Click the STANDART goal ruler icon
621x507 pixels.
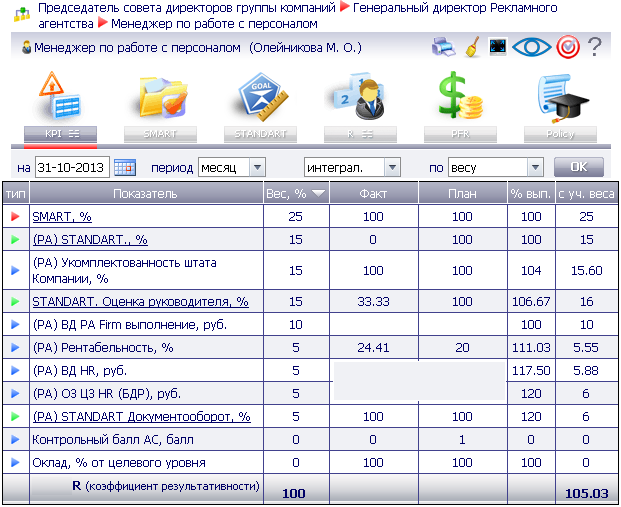(263, 96)
